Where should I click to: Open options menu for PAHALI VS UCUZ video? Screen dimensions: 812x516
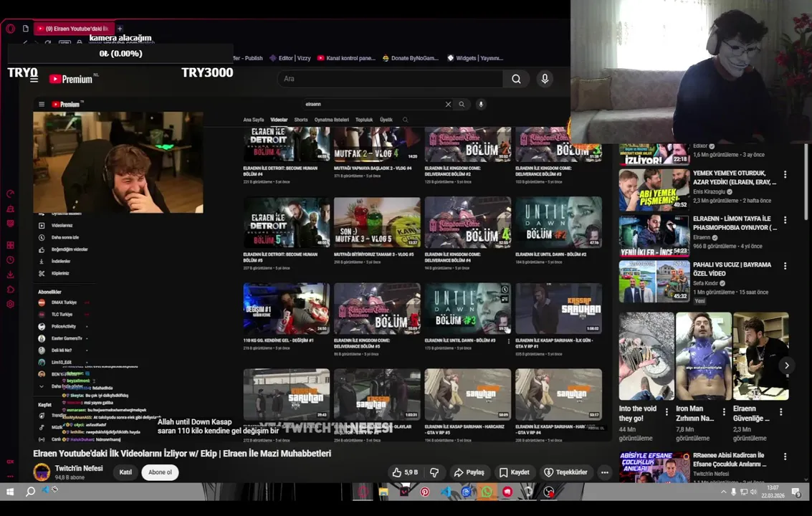tap(785, 266)
